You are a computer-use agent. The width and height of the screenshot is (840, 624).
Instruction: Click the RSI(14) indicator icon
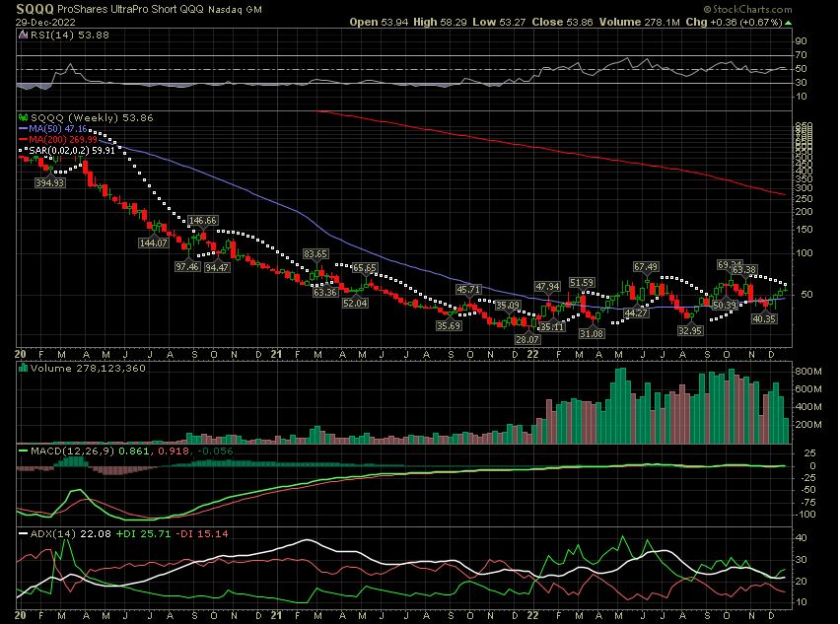coord(23,35)
